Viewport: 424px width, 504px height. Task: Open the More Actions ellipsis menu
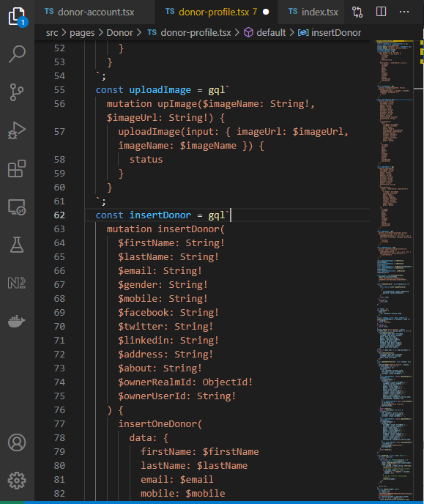[x=404, y=12]
